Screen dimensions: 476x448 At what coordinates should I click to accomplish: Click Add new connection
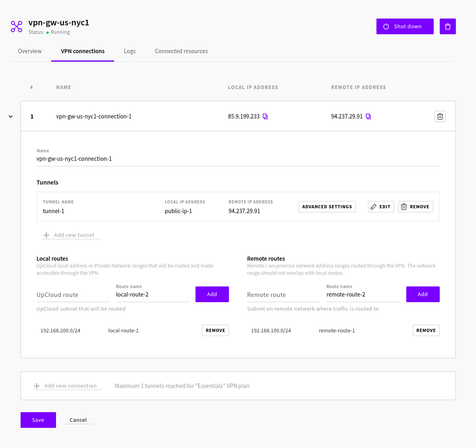67,386
